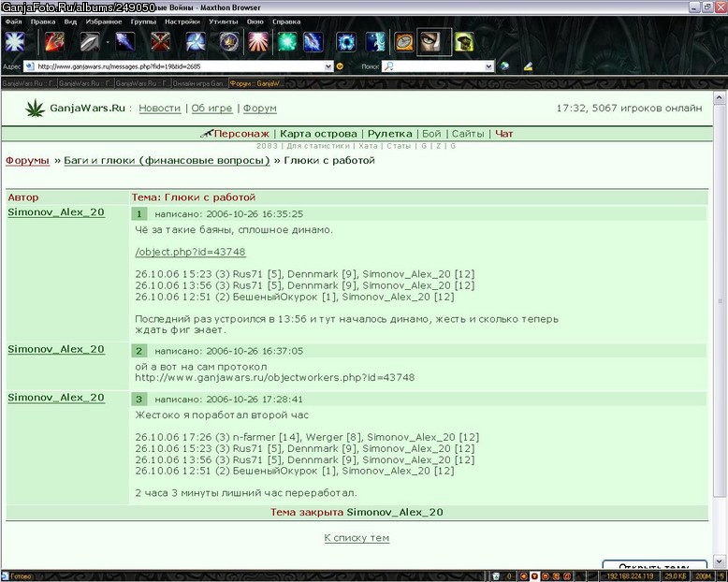Open the Вид menu
The image size is (728, 582).
tap(70, 22)
